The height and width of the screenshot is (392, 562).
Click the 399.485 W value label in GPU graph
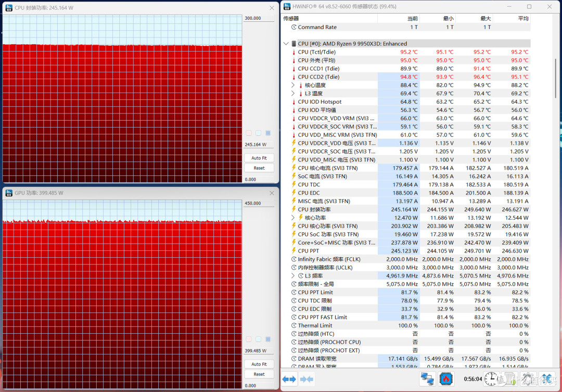[259, 351]
